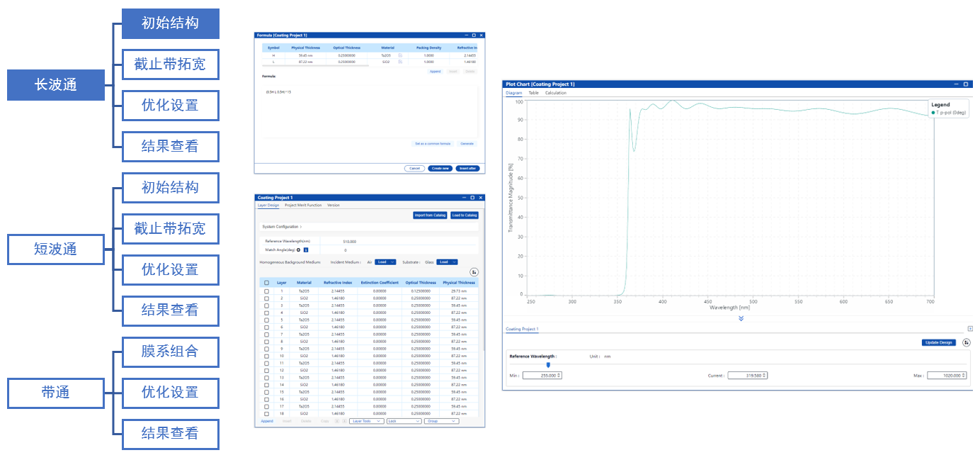Switch to the Project Merit Function tab
This screenshot has width=980, height=460.
(303, 205)
